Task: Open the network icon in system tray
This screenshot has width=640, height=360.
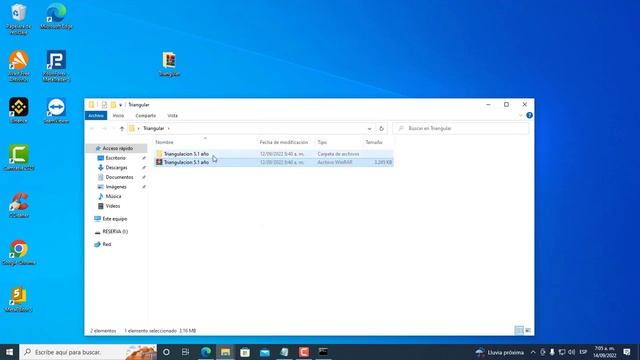Action: [562, 352]
